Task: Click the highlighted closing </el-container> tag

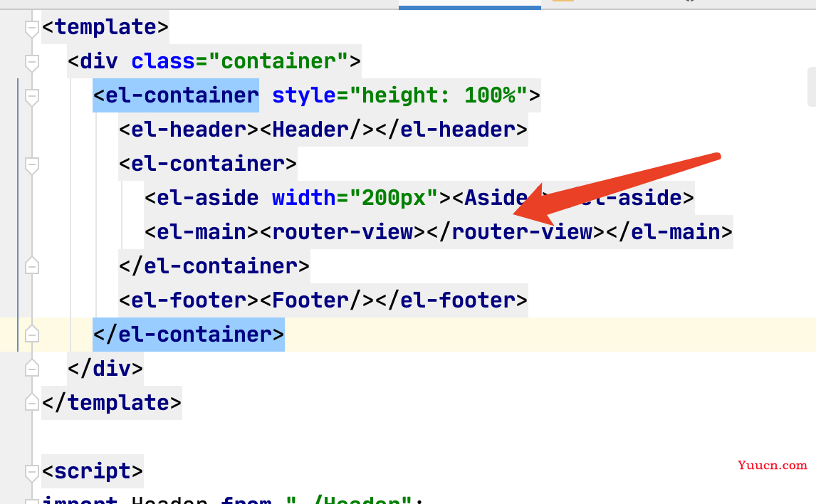Action: (x=189, y=335)
